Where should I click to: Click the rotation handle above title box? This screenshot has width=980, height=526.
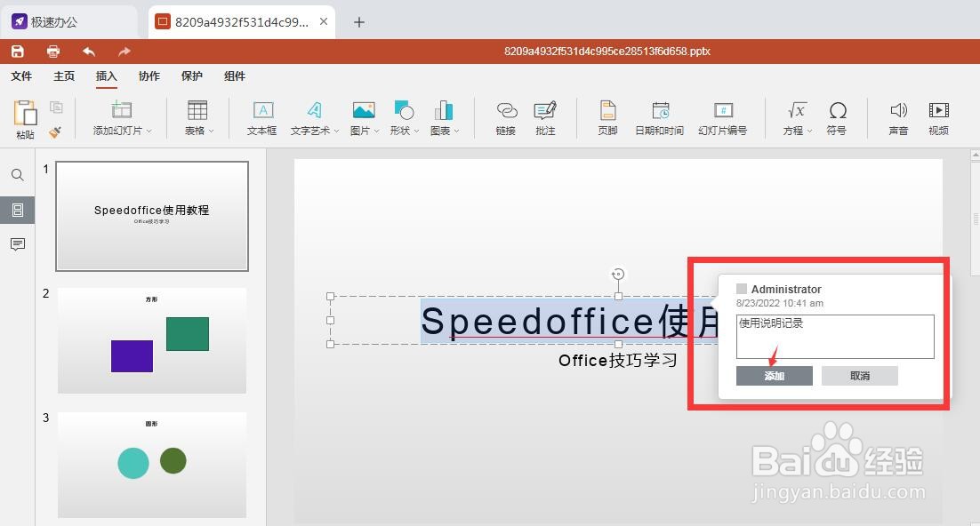(x=617, y=275)
